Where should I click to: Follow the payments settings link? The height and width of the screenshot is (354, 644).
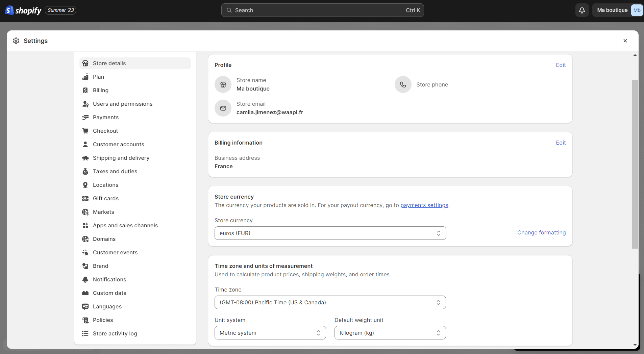point(424,205)
